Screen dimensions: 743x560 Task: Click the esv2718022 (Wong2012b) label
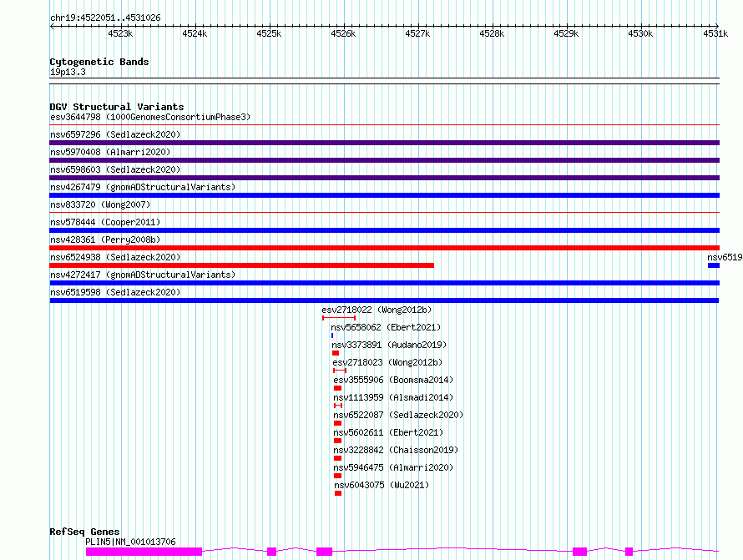(377, 310)
